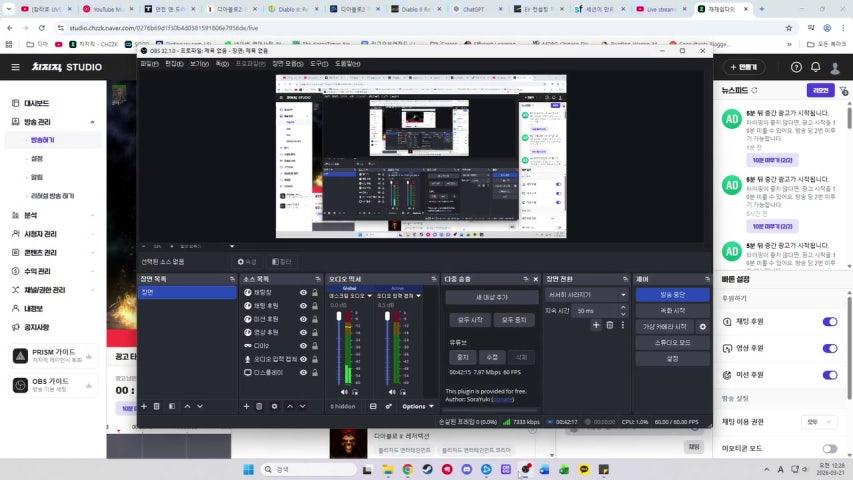Add a new source with plus icon

pos(247,406)
